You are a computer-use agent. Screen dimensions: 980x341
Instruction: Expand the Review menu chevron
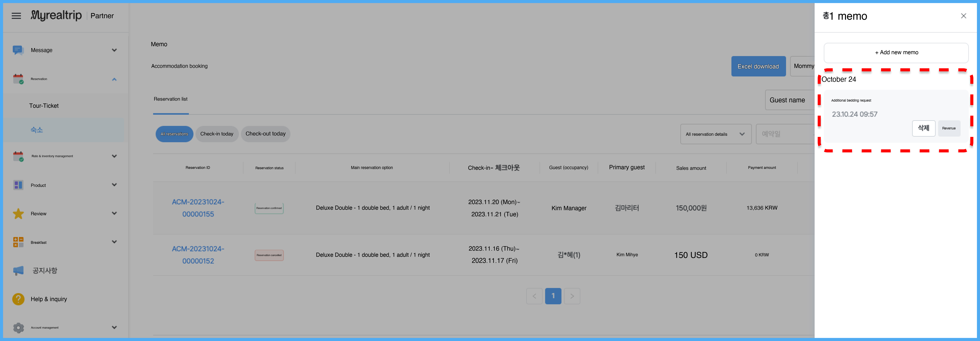tap(114, 213)
